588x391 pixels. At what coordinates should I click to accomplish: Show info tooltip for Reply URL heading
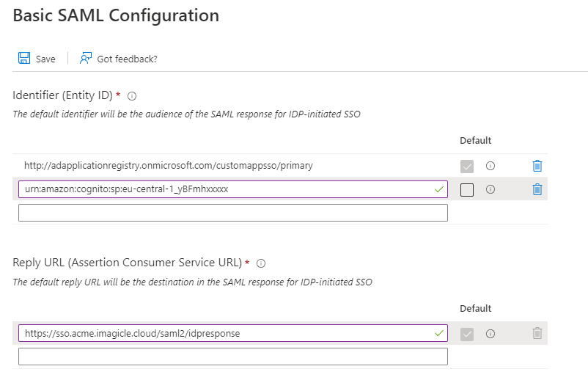point(261,263)
